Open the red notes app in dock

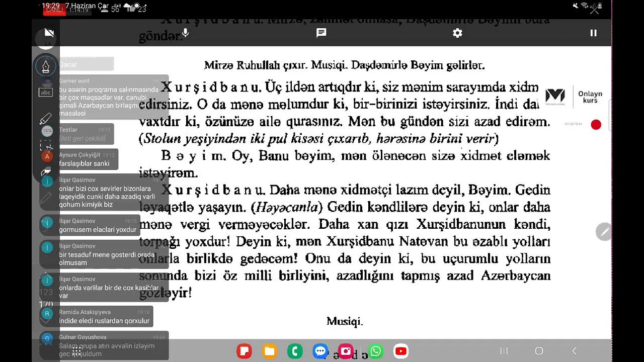pos(244,351)
